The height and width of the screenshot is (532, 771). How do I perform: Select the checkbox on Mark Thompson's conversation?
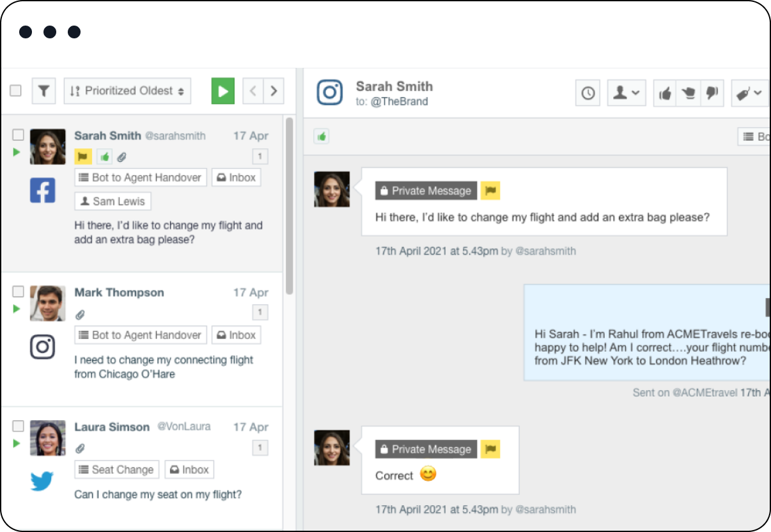coord(18,291)
